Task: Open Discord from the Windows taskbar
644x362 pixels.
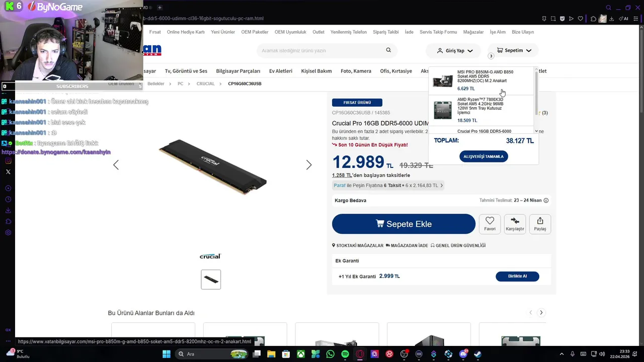Action: point(463,354)
